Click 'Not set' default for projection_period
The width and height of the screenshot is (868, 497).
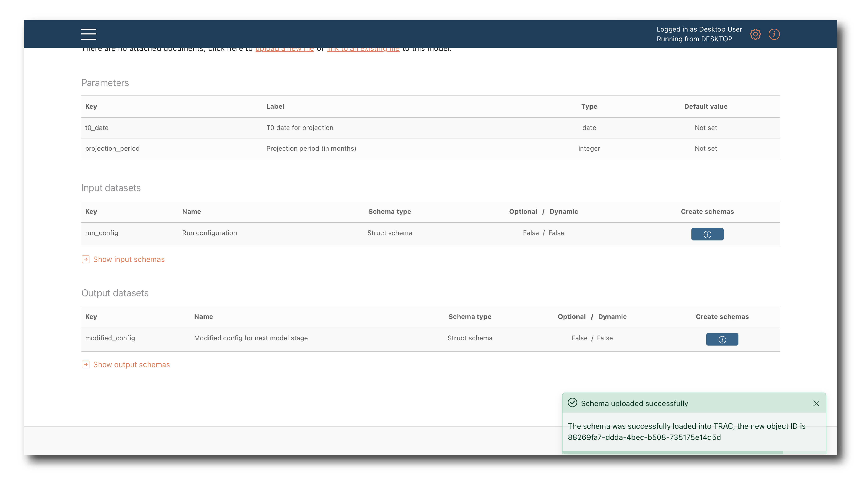click(705, 149)
